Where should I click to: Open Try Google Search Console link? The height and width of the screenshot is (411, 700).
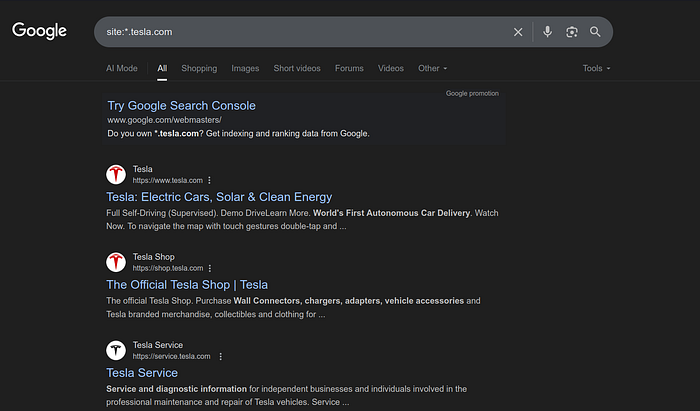coord(182,105)
